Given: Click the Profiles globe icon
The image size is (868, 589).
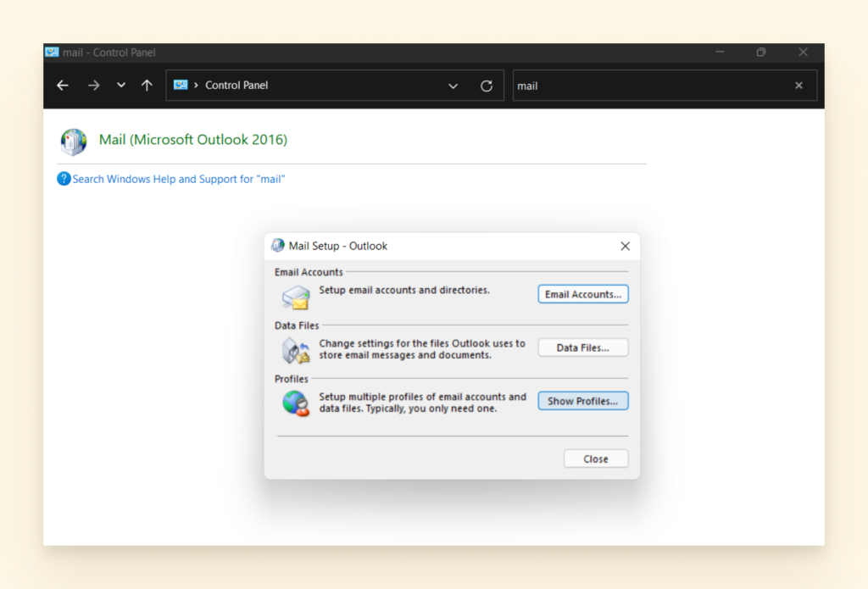Looking at the screenshot, I should point(296,403).
